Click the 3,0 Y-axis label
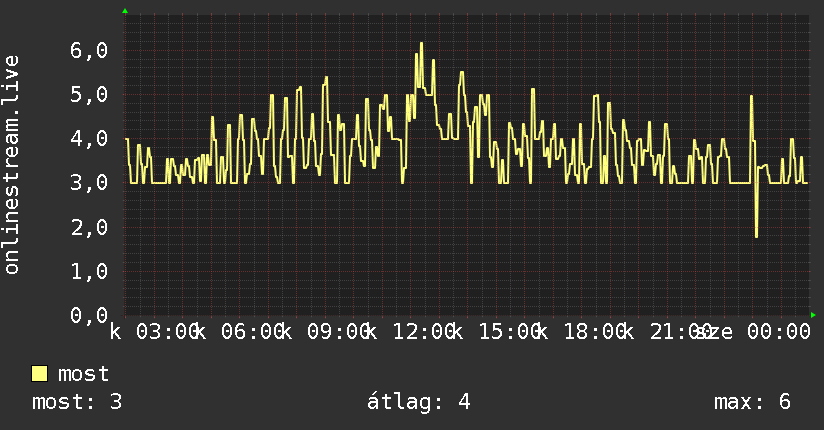Screen dimensions: 824x430 pos(89,183)
